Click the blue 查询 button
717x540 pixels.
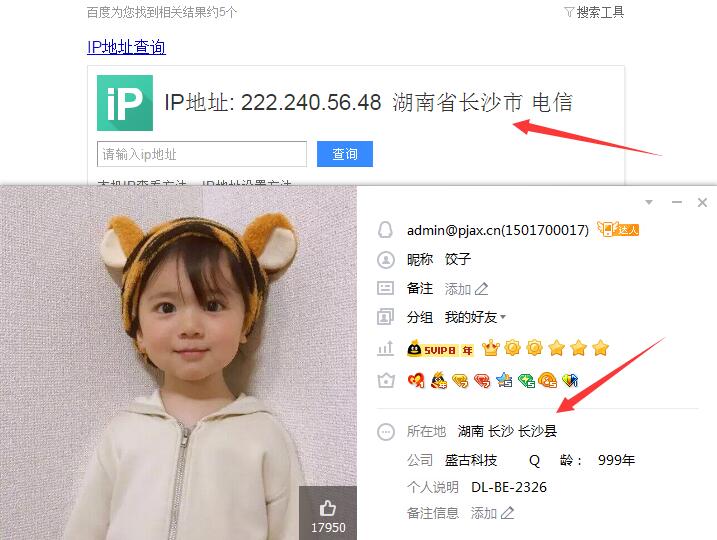click(345, 154)
